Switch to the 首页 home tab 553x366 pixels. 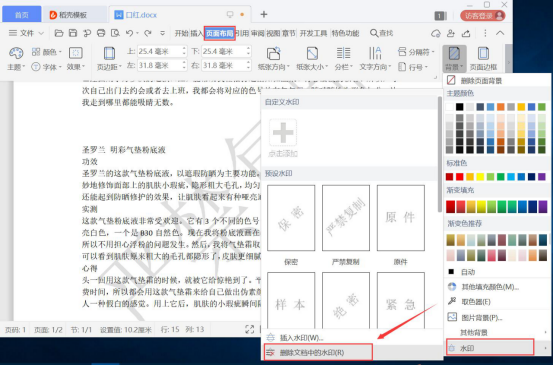(x=22, y=15)
